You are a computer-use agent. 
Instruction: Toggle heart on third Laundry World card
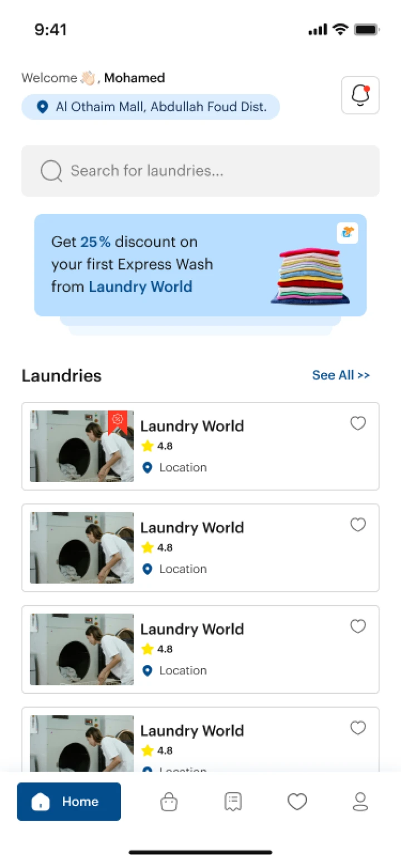358,626
